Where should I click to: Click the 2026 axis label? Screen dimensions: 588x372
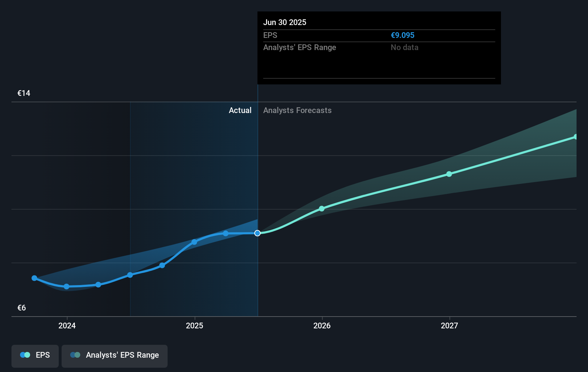coord(322,325)
